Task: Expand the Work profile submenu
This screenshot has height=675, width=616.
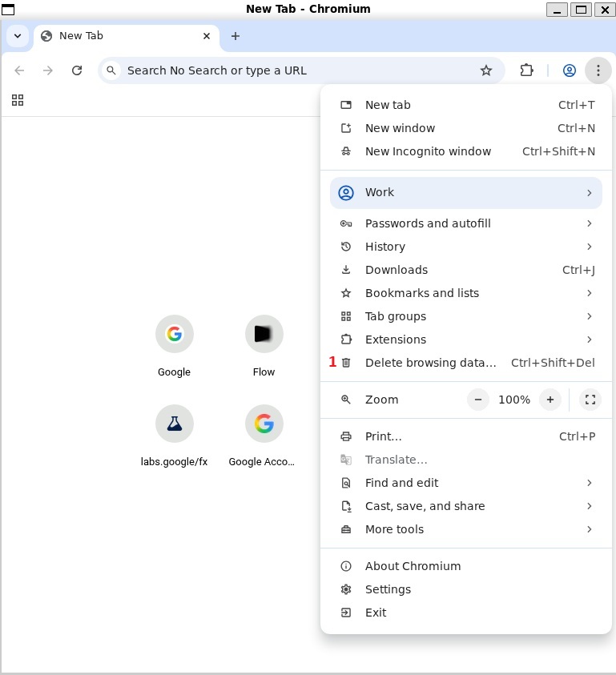Action: click(465, 192)
